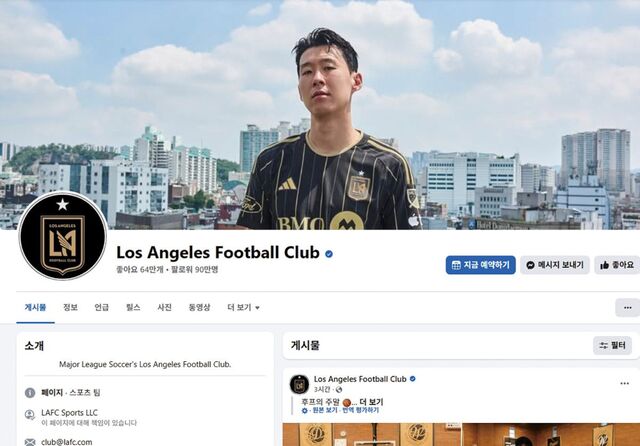Click the envelope icon beside club@lafc.com

[30, 442]
